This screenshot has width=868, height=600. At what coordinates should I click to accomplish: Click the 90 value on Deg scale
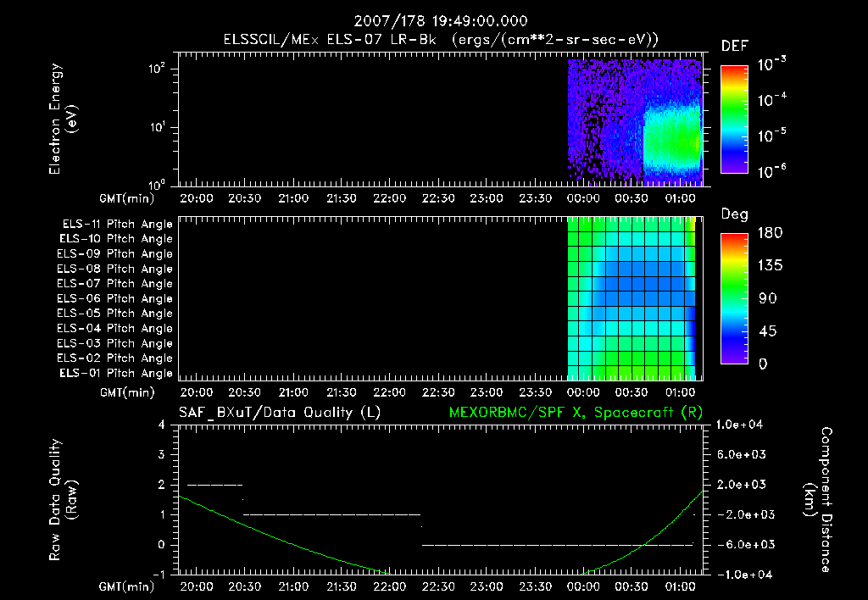click(768, 298)
